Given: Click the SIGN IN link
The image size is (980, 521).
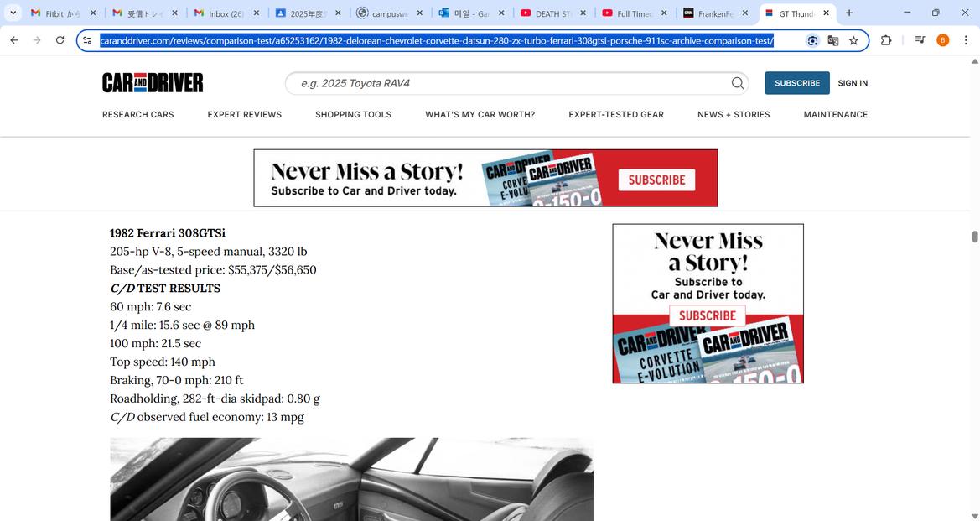Looking at the screenshot, I should click(x=852, y=83).
